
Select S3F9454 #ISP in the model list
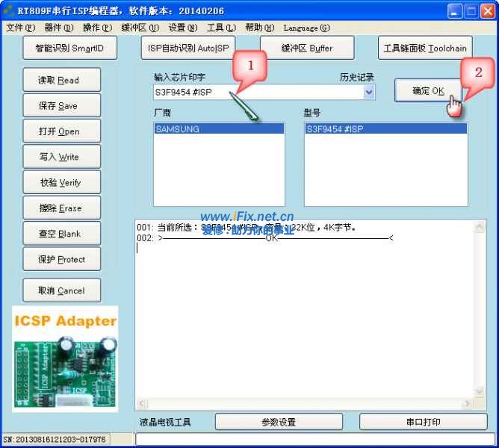coord(385,128)
